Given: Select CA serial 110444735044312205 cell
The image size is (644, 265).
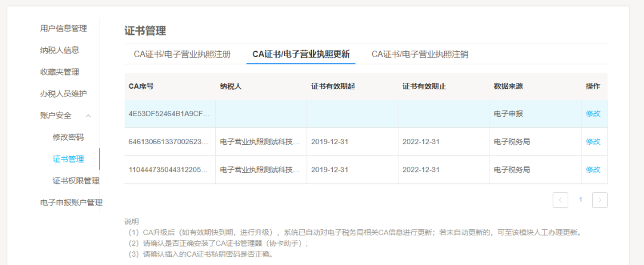Looking at the screenshot, I should 169,170.
